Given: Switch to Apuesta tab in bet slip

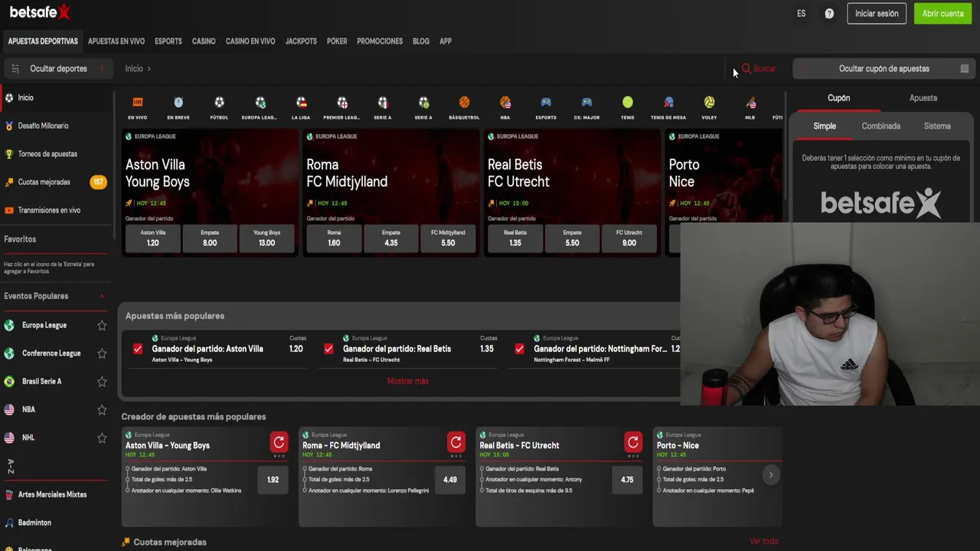Looking at the screenshot, I should click(923, 98).
